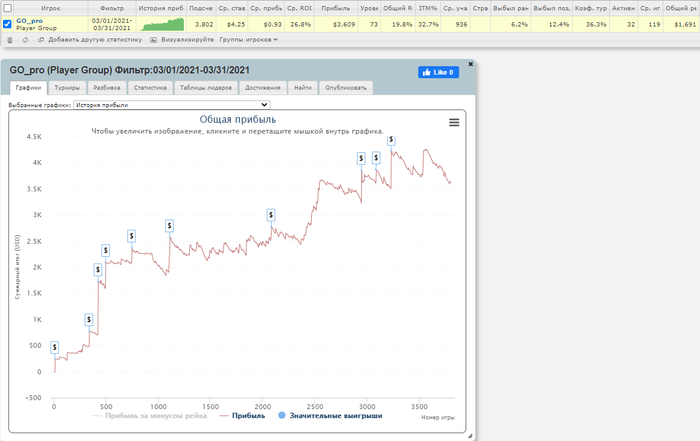Screen dimensions: 700x441
Task: Click the $1,691 cell
Action: tap(681, 25)
